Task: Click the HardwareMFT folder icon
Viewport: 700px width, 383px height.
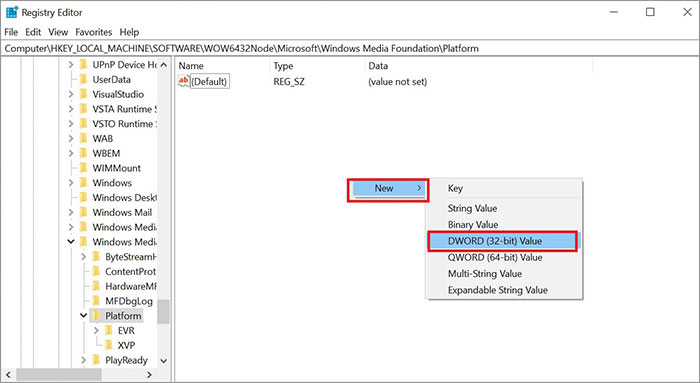Action: pos(96,286)
